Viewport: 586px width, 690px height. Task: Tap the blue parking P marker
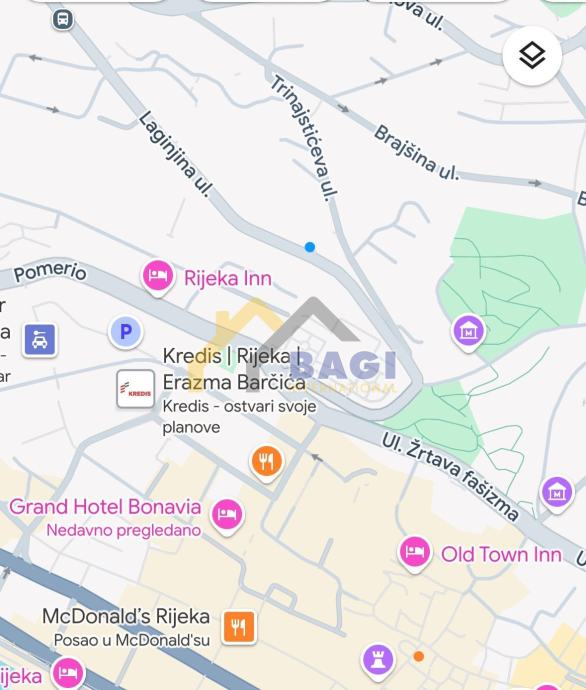click(126, 332)
